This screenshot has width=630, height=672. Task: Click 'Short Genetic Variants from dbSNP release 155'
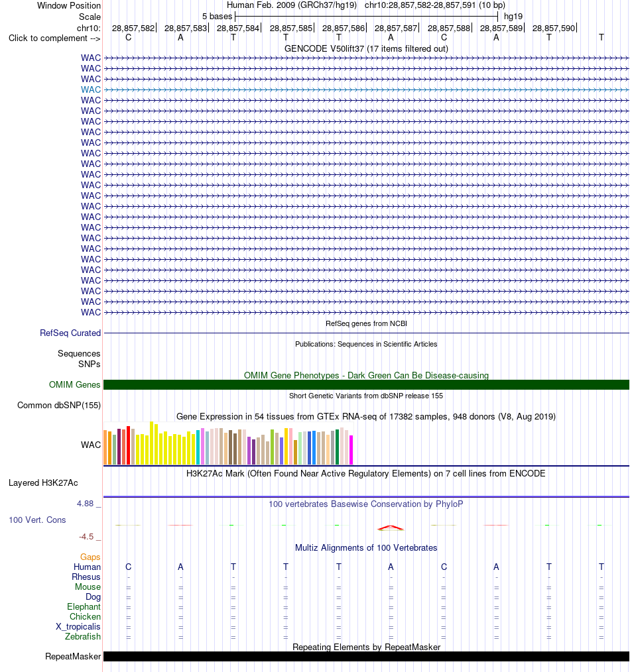366,396
